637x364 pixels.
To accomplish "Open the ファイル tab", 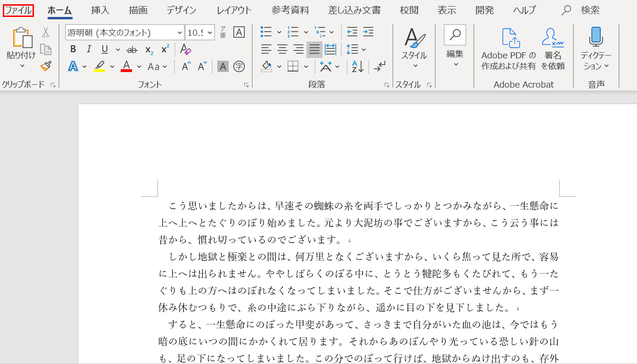I will coord(18,10).
